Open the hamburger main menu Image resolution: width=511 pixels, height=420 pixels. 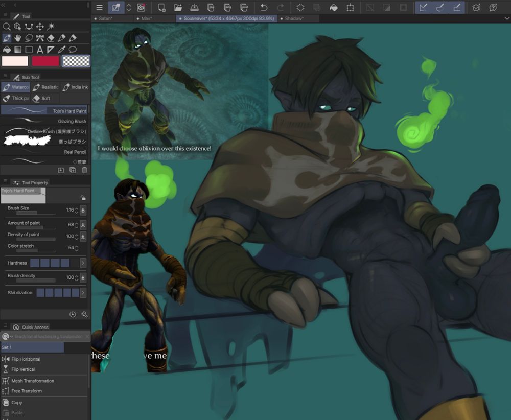point(100,8)
